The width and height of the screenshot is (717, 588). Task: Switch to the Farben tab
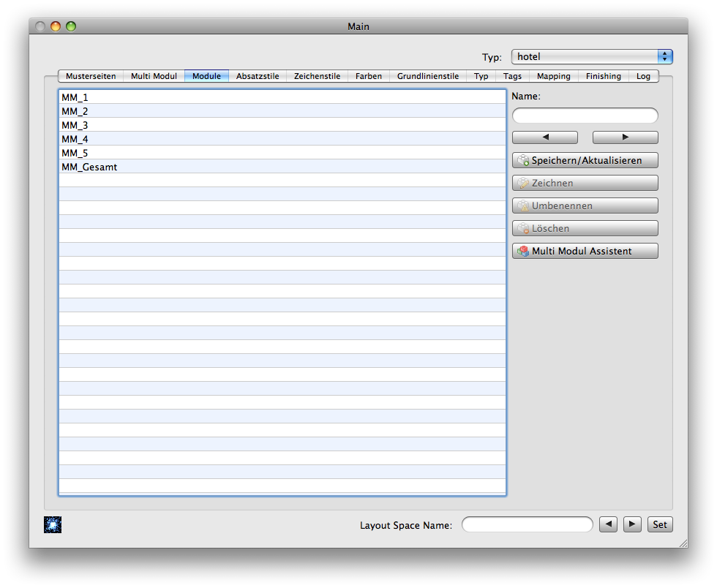(369, 76)
